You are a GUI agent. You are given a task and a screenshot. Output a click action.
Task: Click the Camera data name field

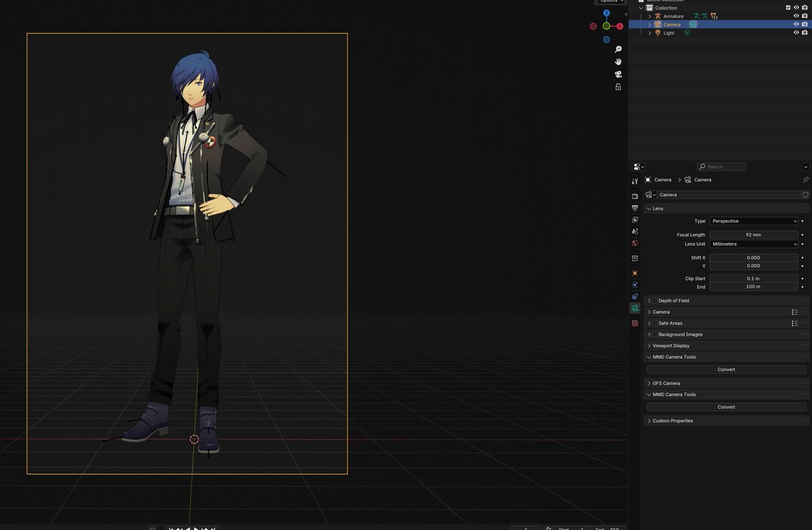(729, 195)
